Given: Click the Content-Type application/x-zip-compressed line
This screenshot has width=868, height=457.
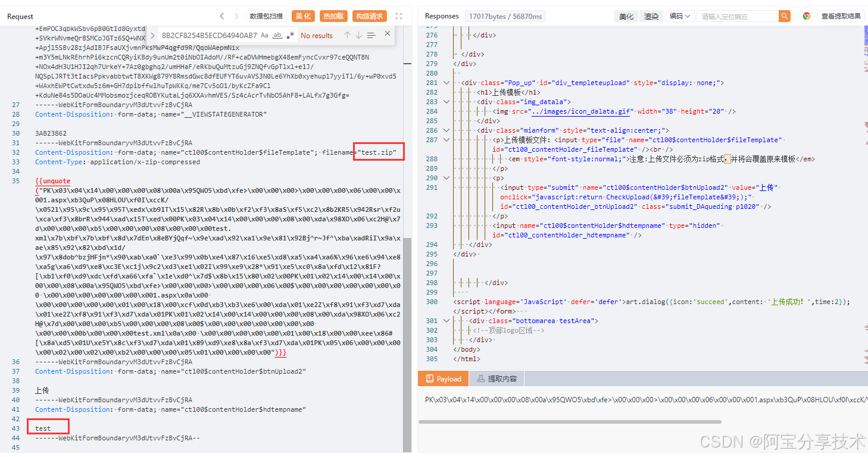Looking at the screenshot, I should 117,162.
